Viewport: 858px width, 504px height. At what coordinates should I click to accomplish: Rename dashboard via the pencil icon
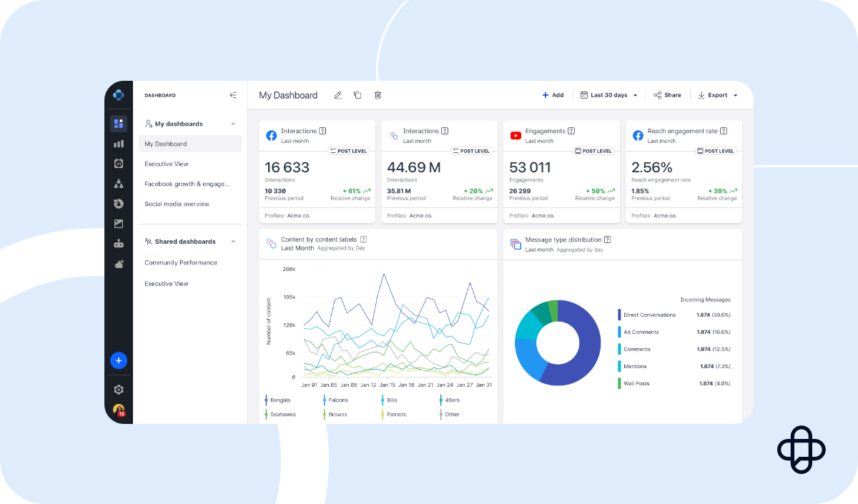(337, 94)
